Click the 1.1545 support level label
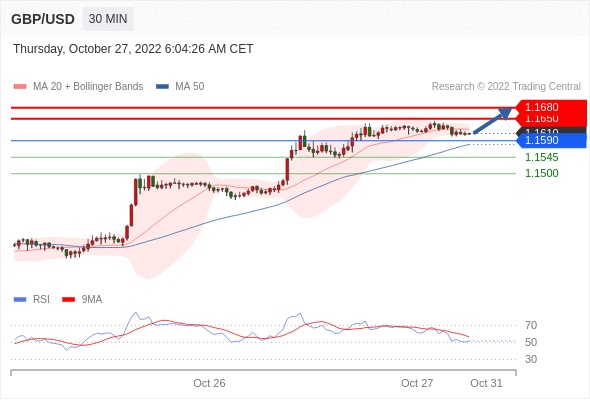The height and width of the screenshot is (400, 590). pos(542,157)
